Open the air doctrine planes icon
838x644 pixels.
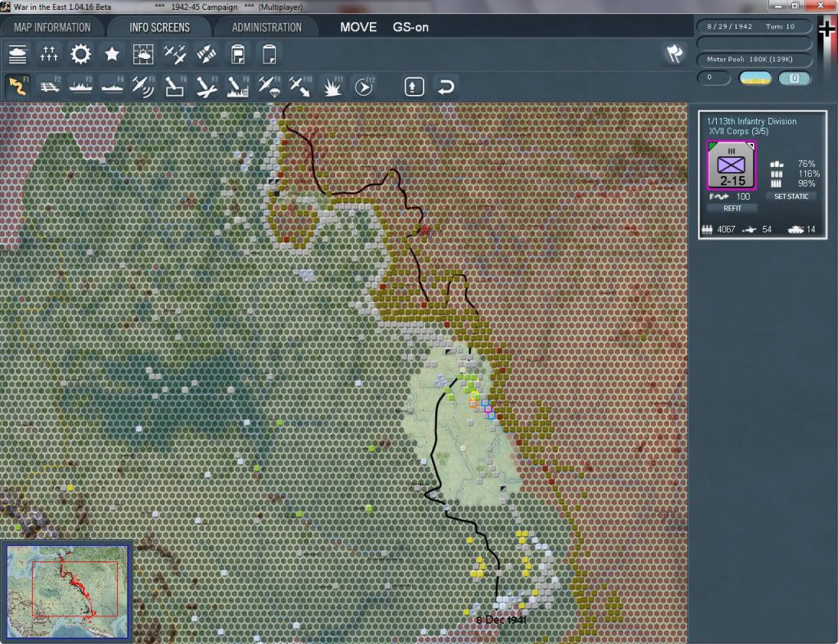(x=175, y=54)
